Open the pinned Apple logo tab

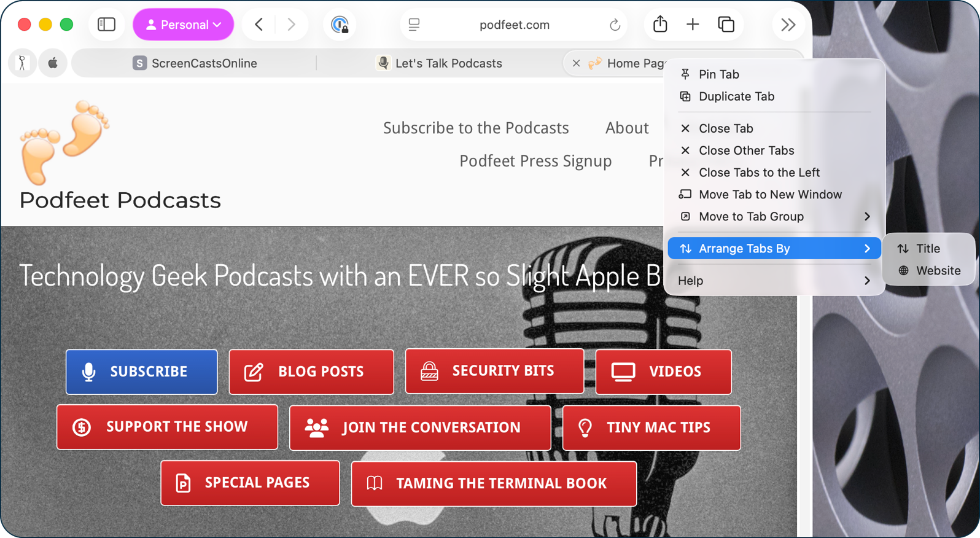(x=53, y=63)
